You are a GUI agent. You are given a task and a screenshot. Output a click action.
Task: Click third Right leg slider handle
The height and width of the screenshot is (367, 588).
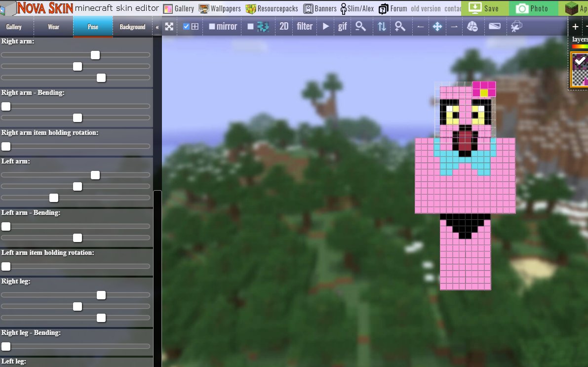click(x=101, y=318)
